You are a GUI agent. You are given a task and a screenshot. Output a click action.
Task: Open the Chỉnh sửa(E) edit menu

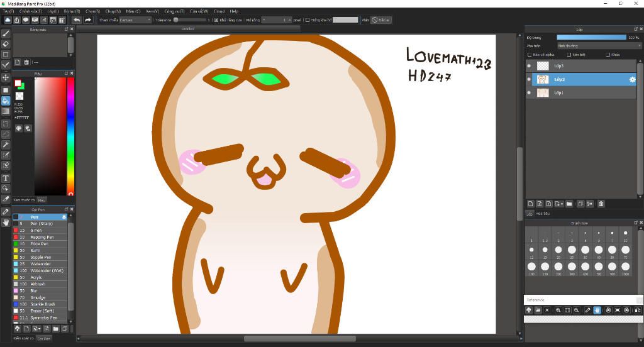(x=30, y=11)
